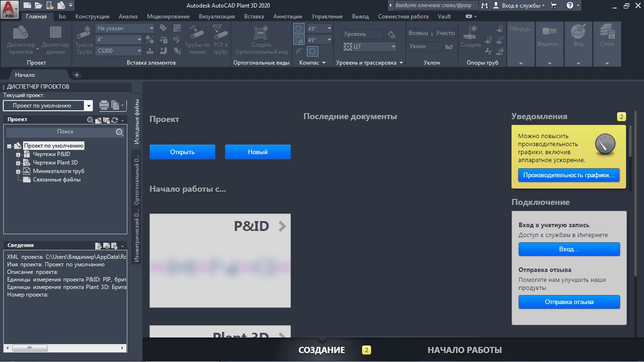Click the Open folder icon in the quick access toolbar
Image resolution: width=644 pixels, height=362 pixels.
pos(38,6)
